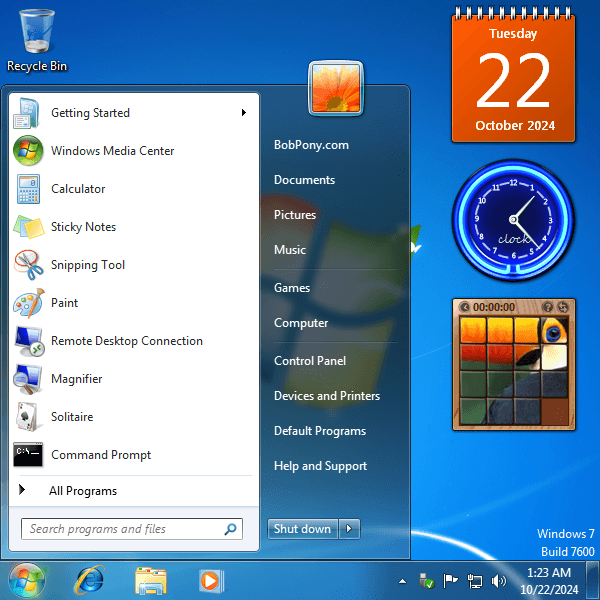Image resolution: width=600 pixels, height=600 pixels.
Task: Open Windows Media Player from taskbar
Action: (210, 579)
